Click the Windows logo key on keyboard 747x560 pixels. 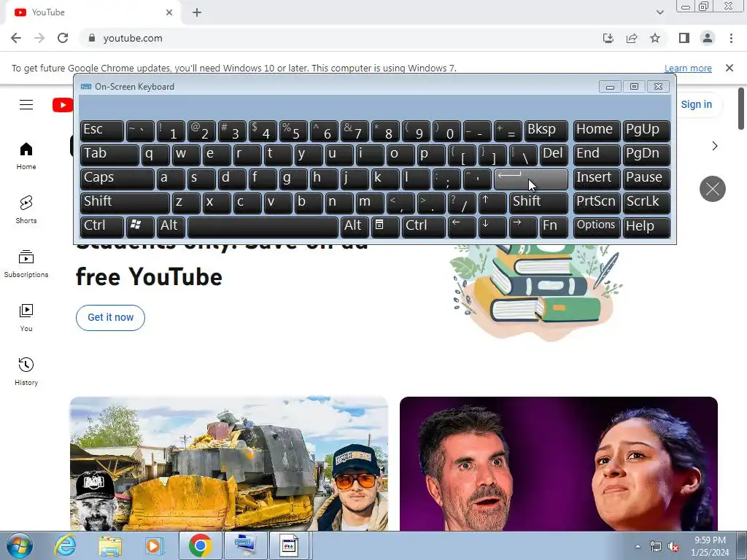(x=140, y=227)
